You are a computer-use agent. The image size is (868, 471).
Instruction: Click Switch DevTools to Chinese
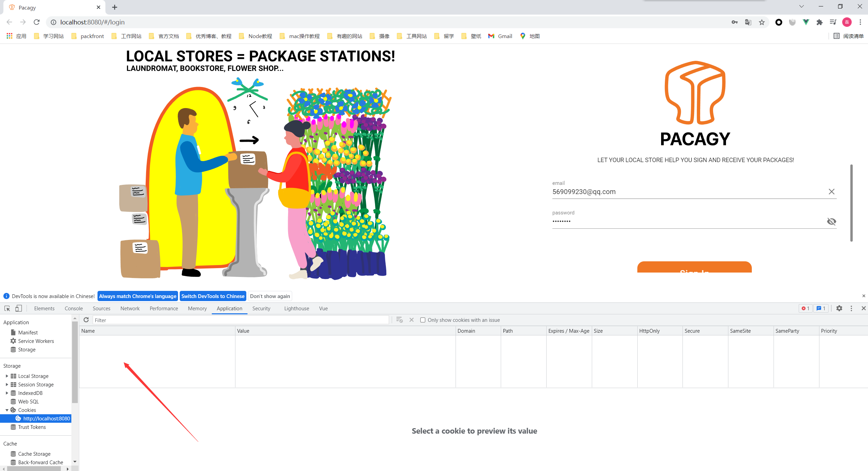(213, 296)
